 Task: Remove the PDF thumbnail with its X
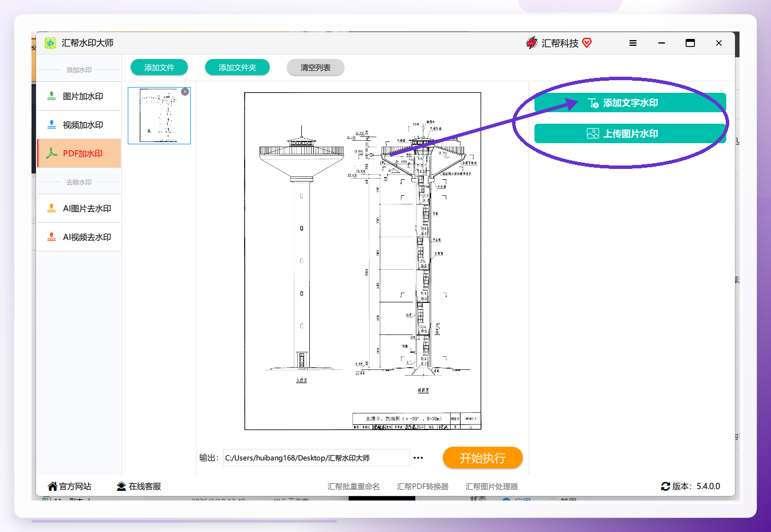point(185,92)
